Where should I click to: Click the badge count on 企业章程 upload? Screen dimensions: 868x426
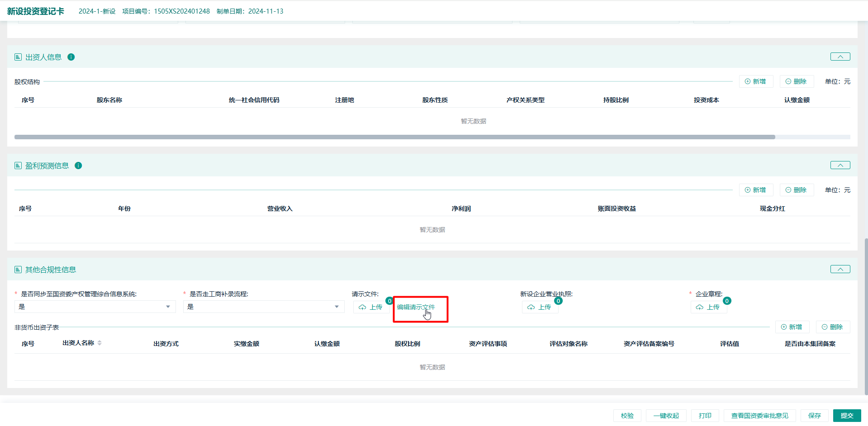pyautogui.click(x=727, y=301)
